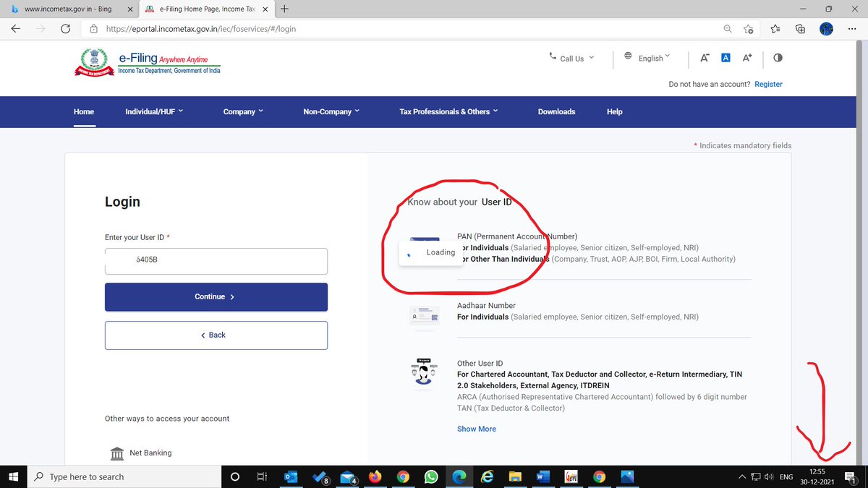868x488 pixels.
Task: Toggle high contrast mode icon
Action: (778, 58)
